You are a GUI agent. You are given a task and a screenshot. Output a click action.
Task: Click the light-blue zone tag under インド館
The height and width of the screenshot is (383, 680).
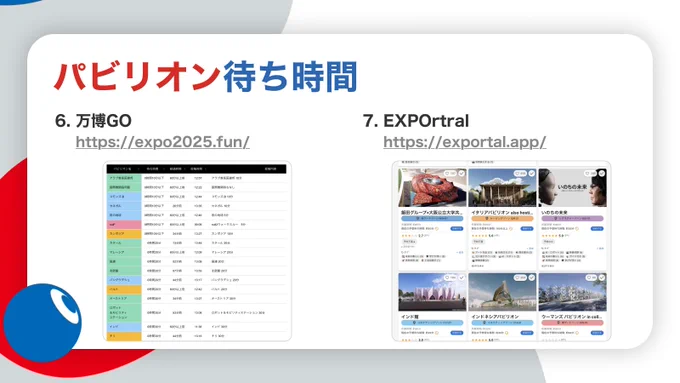[x=432, y=323]
